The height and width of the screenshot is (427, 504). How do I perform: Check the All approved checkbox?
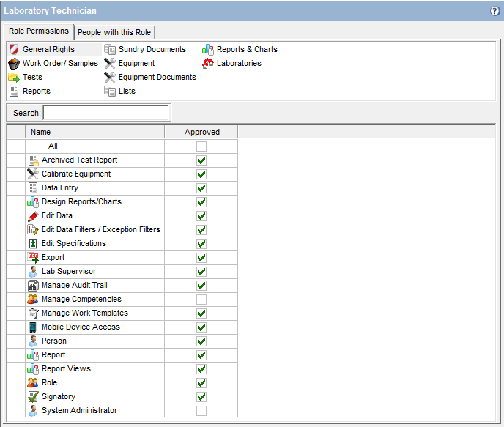coord(201,146)
